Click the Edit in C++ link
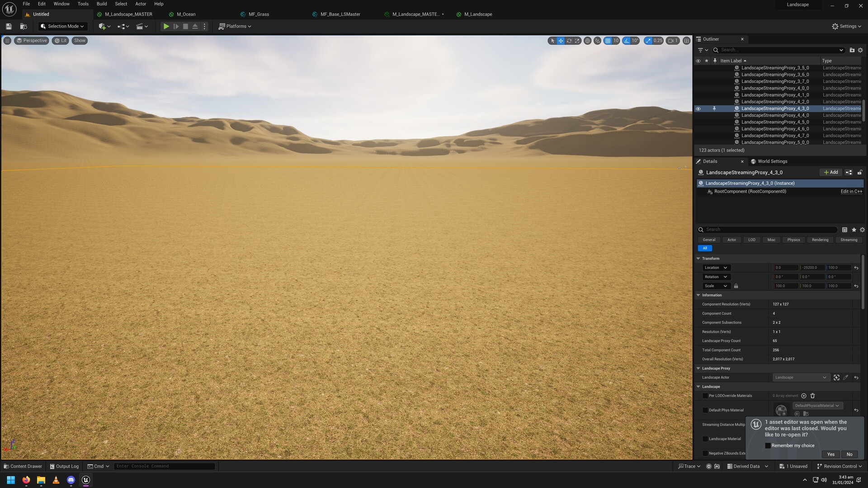The image size is (868, 488). [851, 191]
